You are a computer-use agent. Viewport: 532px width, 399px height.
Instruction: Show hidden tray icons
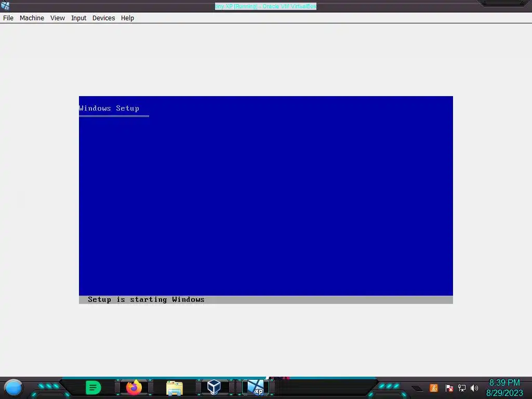pos(417,389)
